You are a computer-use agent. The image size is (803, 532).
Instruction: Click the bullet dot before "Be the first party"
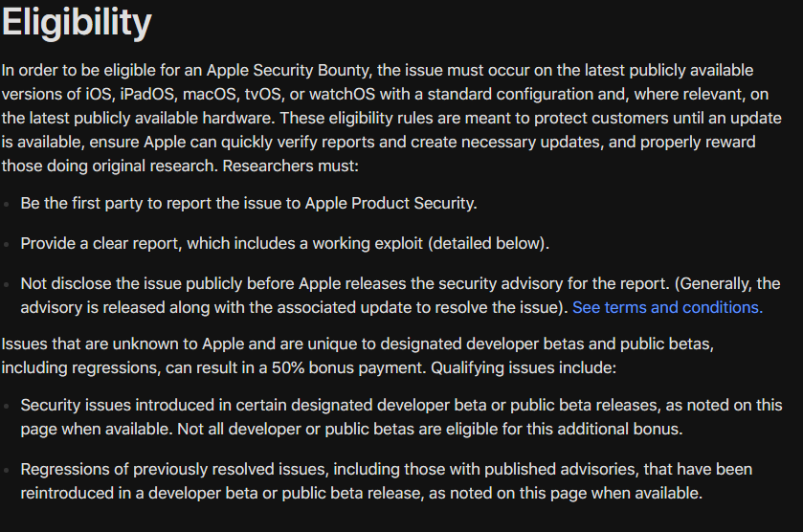point(6,205)
